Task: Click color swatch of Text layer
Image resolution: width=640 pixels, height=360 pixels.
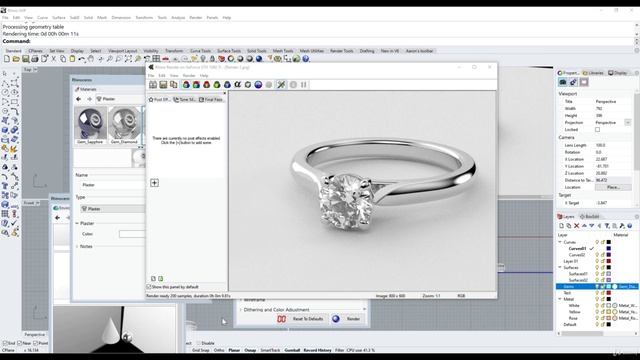Action: click(609, 293)
